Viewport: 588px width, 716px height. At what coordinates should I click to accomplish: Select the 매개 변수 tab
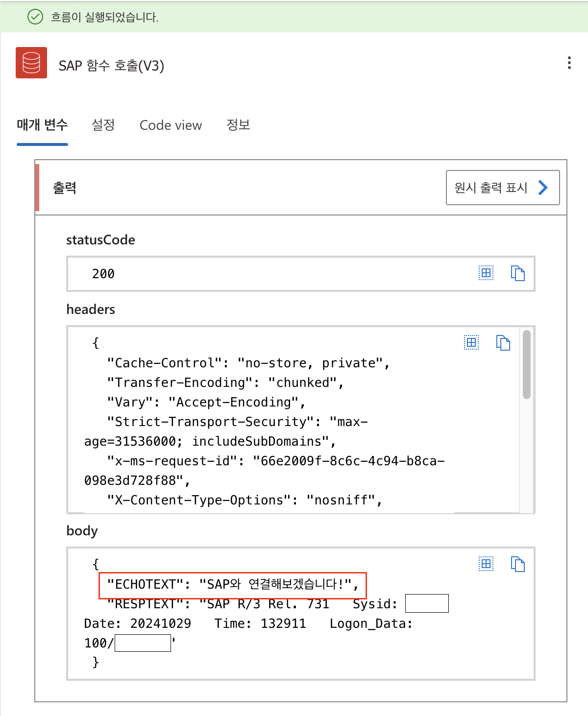point(42,125)
